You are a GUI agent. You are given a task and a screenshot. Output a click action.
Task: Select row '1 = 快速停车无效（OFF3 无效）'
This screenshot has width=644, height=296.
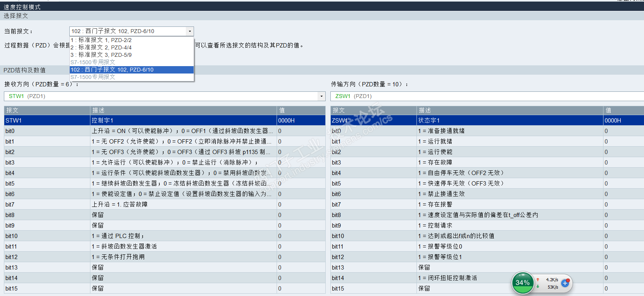(487, 184)
